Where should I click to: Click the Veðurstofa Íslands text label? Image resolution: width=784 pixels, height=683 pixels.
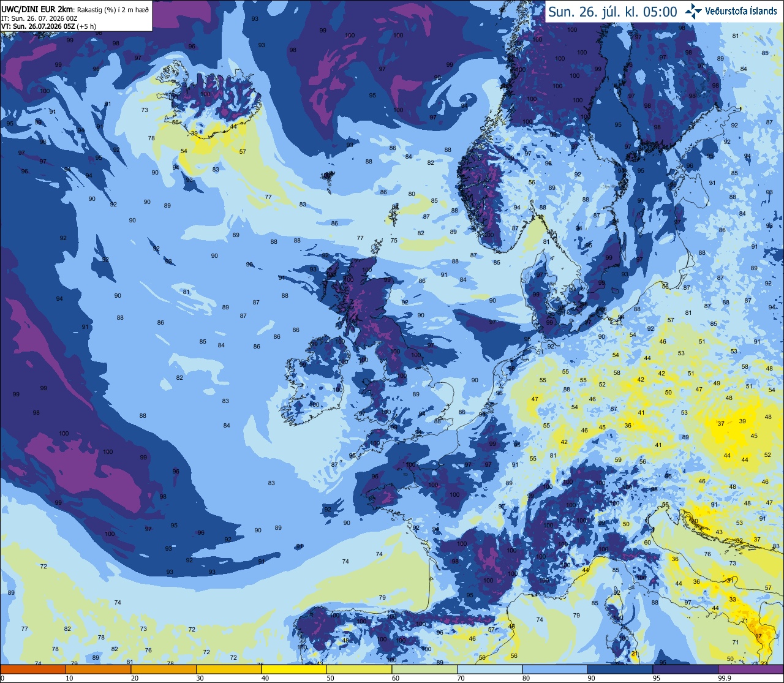pos(741,12)
